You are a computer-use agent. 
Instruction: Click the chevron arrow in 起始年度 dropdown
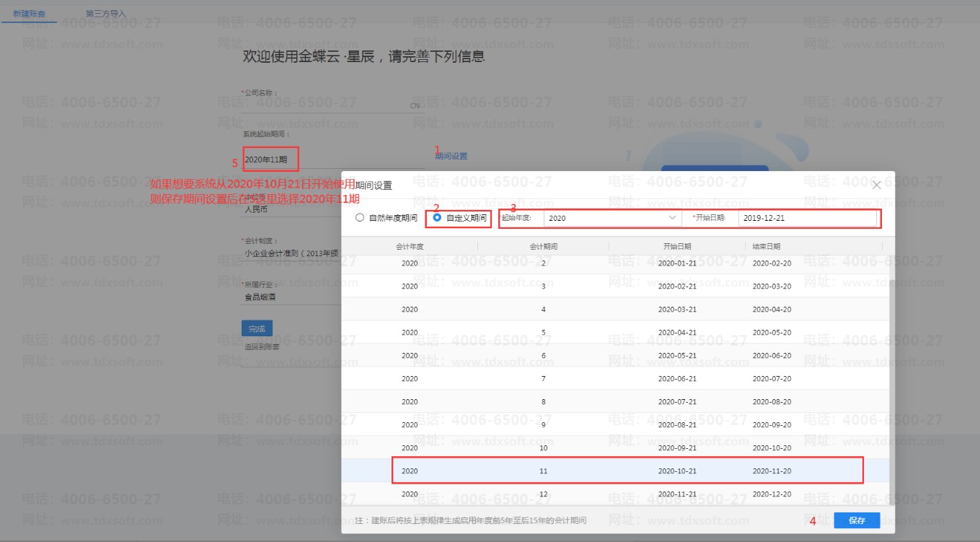(x=672, y=217)
